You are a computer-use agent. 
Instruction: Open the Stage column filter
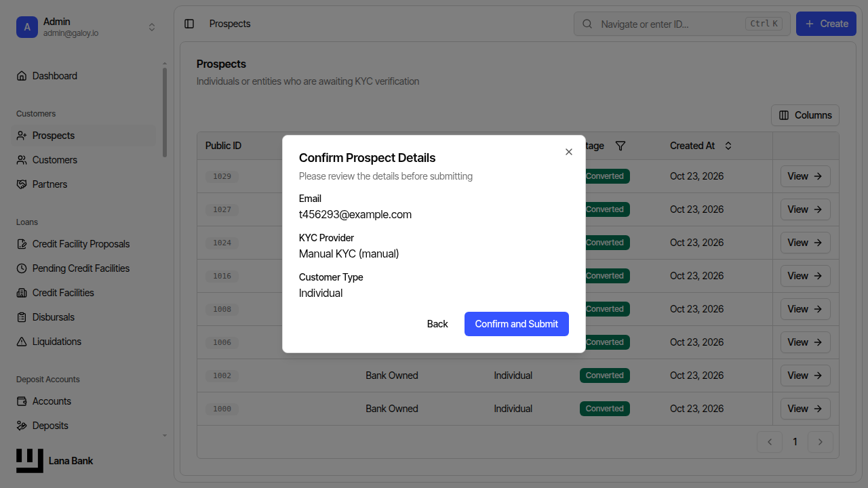pos(620,146)
